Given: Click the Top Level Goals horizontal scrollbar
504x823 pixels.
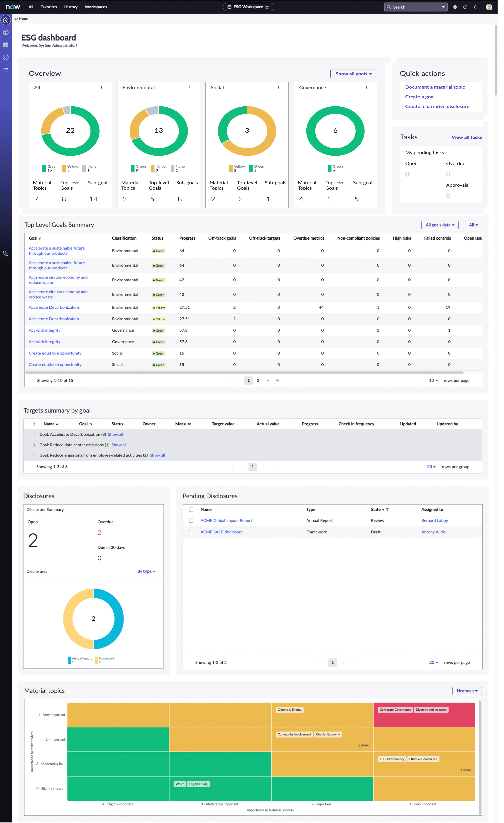Looking at the screenshot, I should (244, 372).
